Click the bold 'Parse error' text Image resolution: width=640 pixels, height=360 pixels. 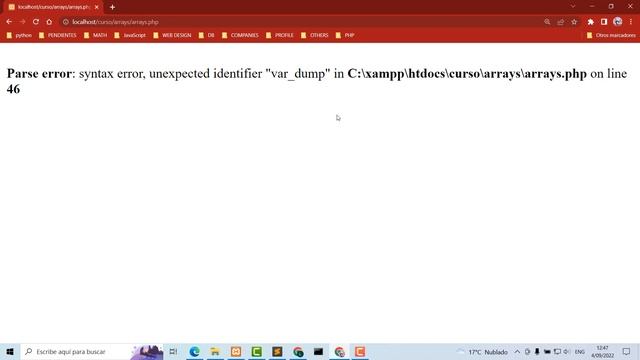[x=39, y=73]
